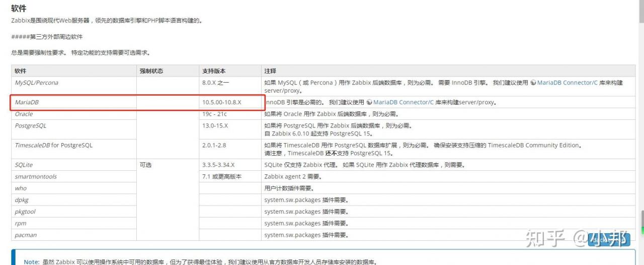Viewport: 644px width, 265px height.
Task: Select the who software cell
Action: coord(74,188)
